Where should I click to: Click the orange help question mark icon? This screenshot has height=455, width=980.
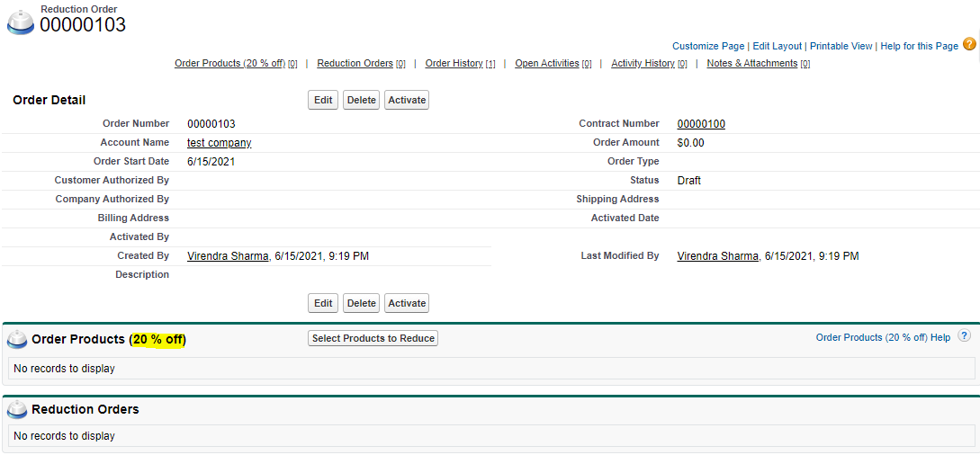[969, 44]
